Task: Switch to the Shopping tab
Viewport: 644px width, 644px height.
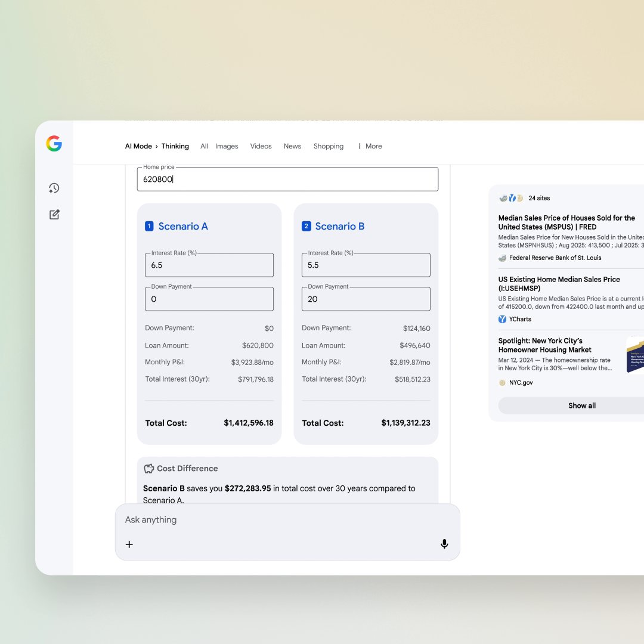Action: 329,146
